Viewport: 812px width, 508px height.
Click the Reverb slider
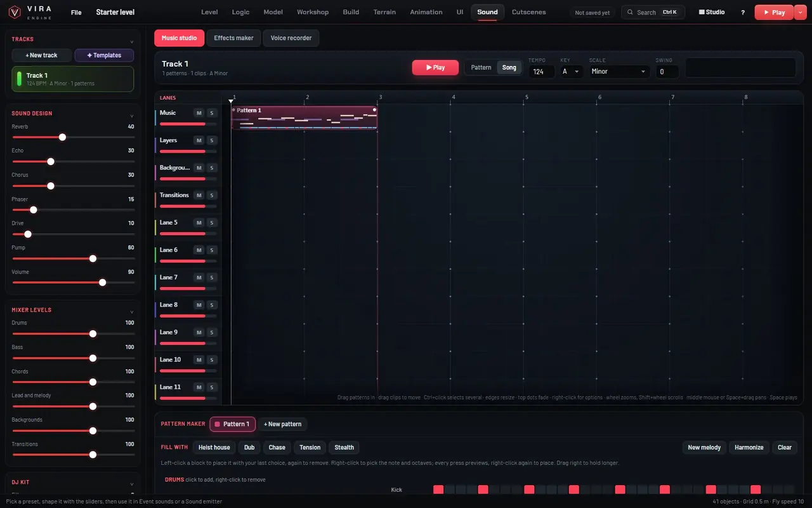(x=73, y=137)
